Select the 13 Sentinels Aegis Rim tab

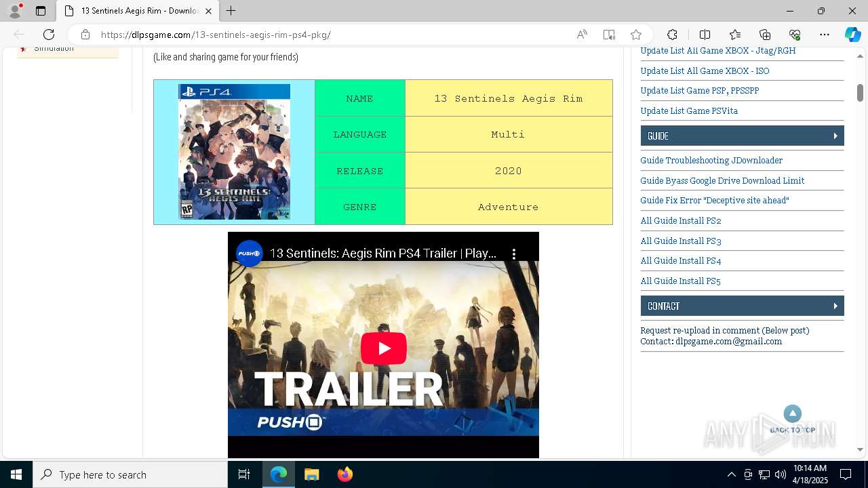pyautogui.click(x=138, y=11)
